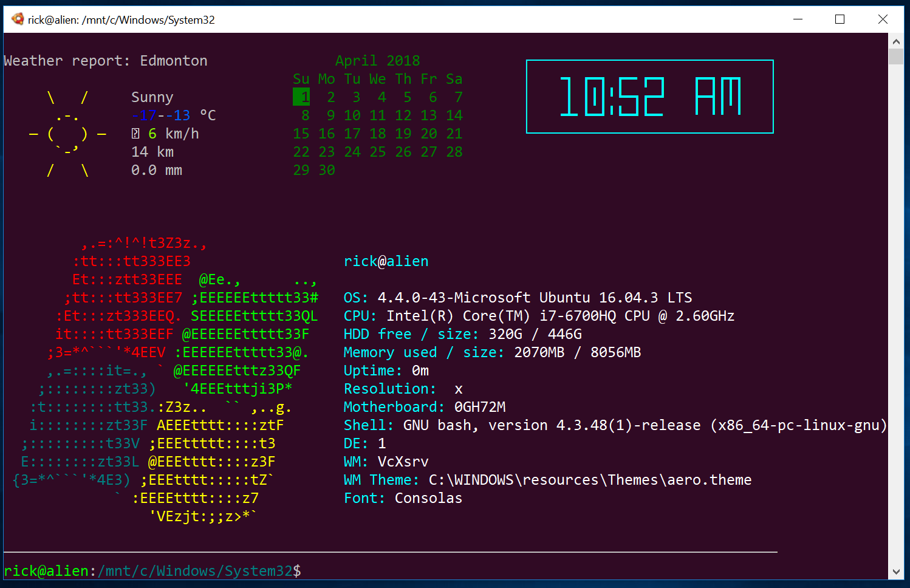Click the '6 km/h' wind speed line
The height and width of the screenshot is (588, 910).
click(165, 134)
